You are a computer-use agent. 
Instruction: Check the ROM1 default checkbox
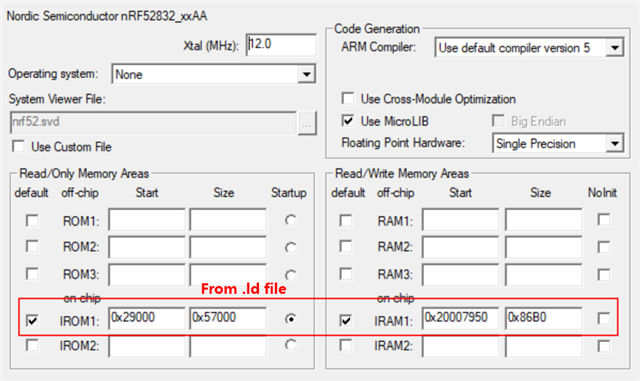32,221
